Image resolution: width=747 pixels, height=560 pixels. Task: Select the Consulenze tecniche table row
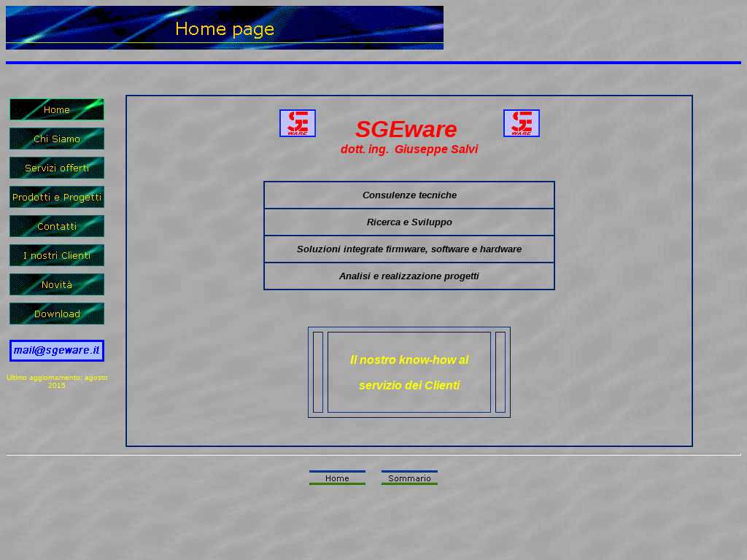coord(409,195)
